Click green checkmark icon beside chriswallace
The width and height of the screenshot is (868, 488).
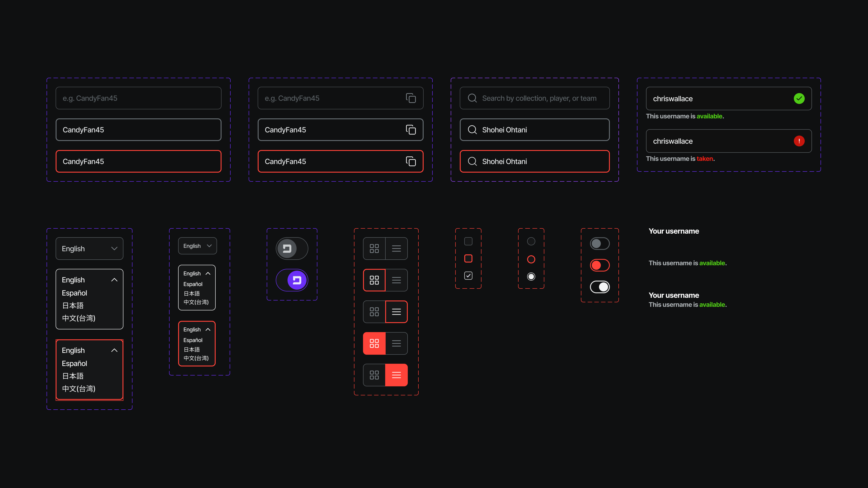[x=799, y=98]
